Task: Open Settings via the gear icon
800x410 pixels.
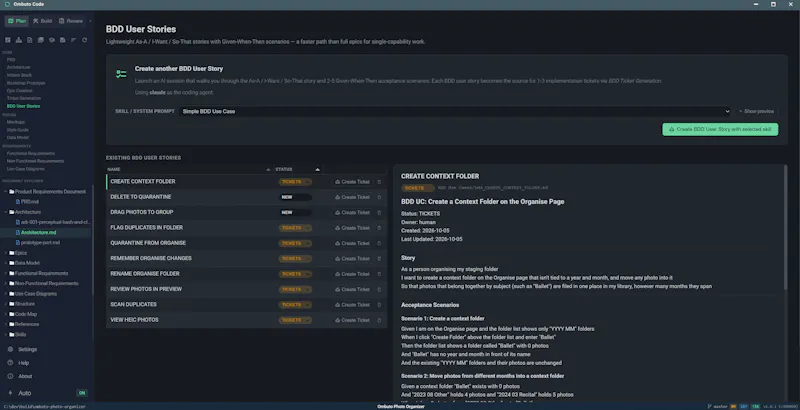Action: point(10,349)
